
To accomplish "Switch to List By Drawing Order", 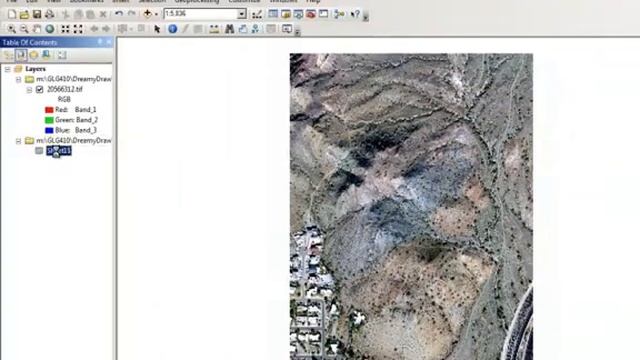I will pos(9,55).
